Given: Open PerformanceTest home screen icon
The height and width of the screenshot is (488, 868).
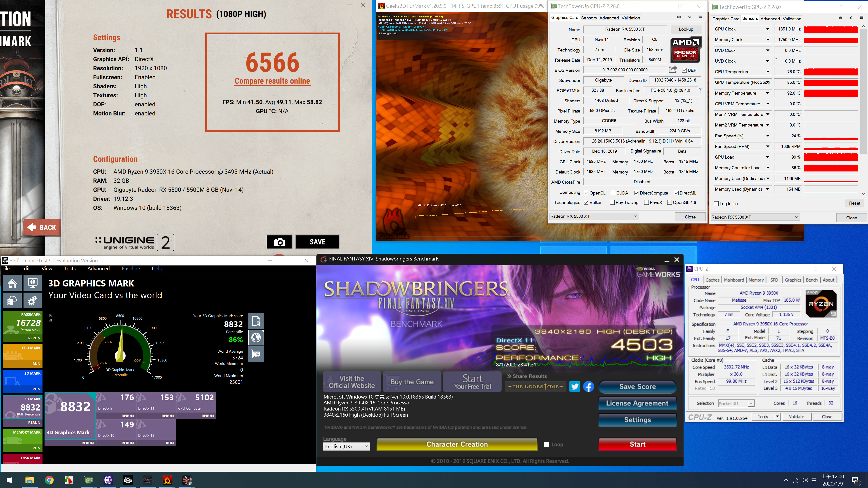Looking at the screenshot, I should click(12, 283).
